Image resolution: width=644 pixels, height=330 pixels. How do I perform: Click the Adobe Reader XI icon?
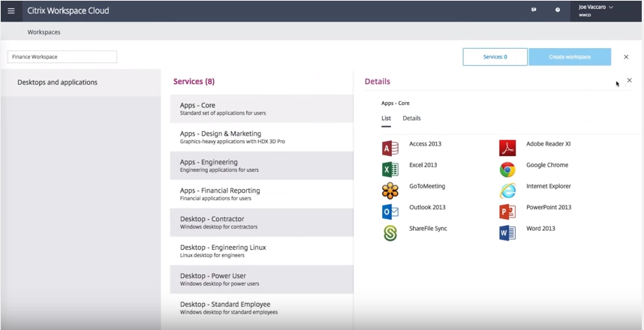[x=507, y=148]
